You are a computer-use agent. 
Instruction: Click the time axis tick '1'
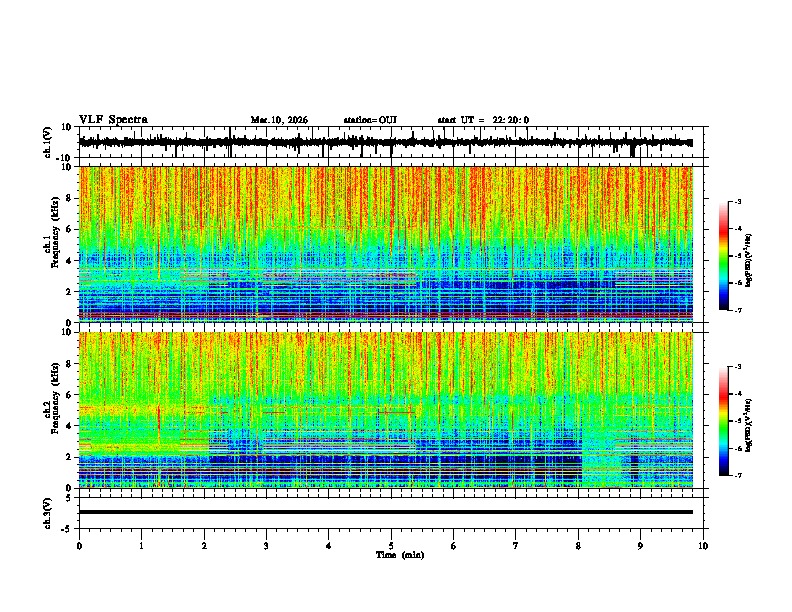tap(141, 546)
